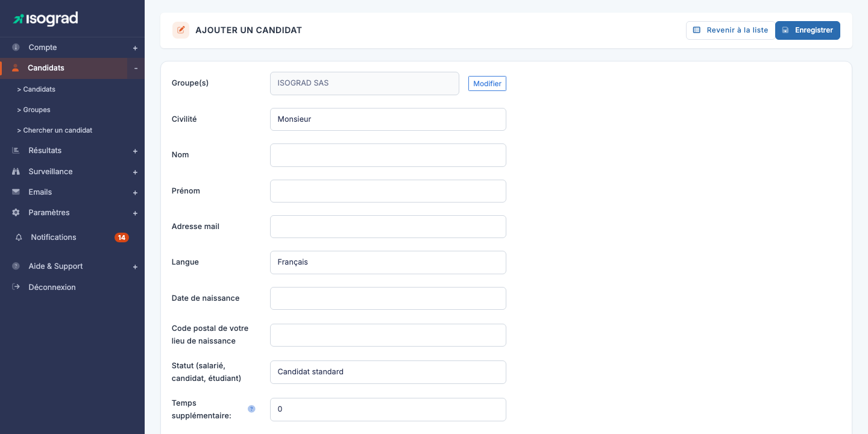Click the Temps supplémentaire field showing 0
The height and width of the screenshot is (434, 868).
tap(388, 409)
